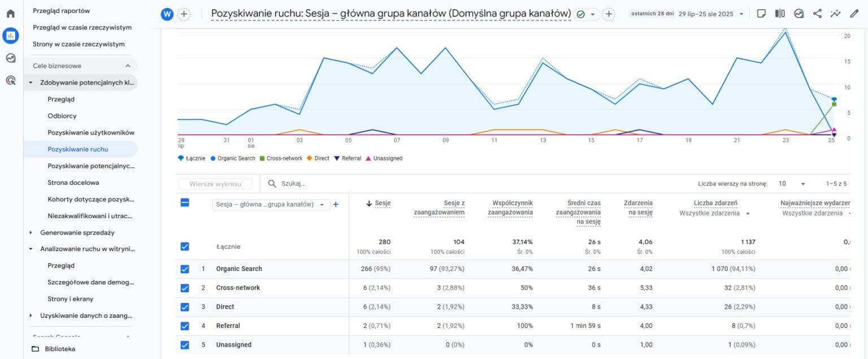
Task: Uncheck the Cross-network row checkbox
Action: [185, 288]
